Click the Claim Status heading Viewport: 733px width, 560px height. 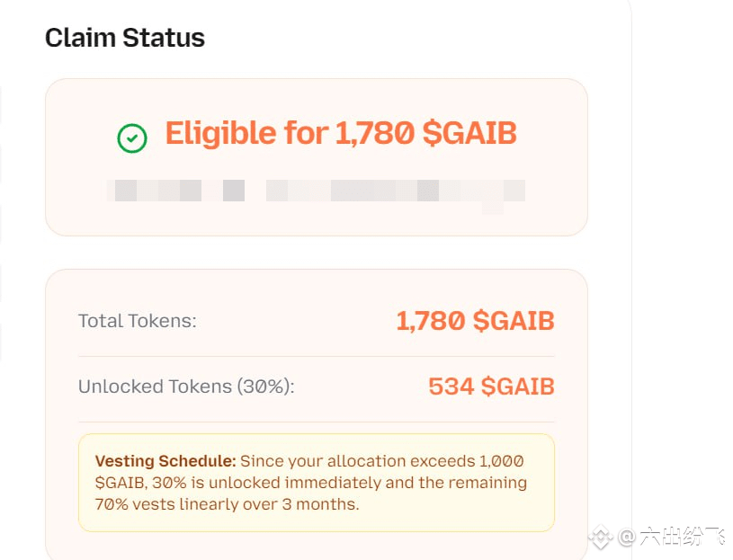click(x=125, y=38)
